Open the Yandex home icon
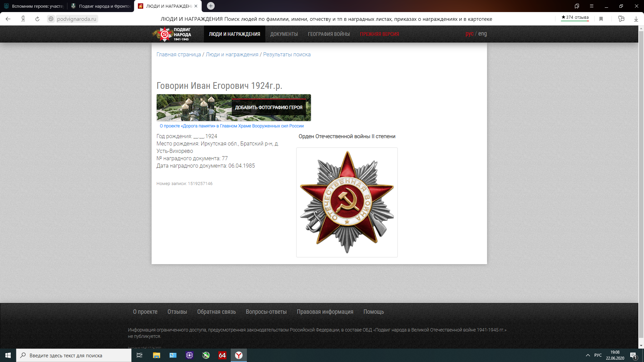Viewport: 644px width, 362px height. pos(23,19)
